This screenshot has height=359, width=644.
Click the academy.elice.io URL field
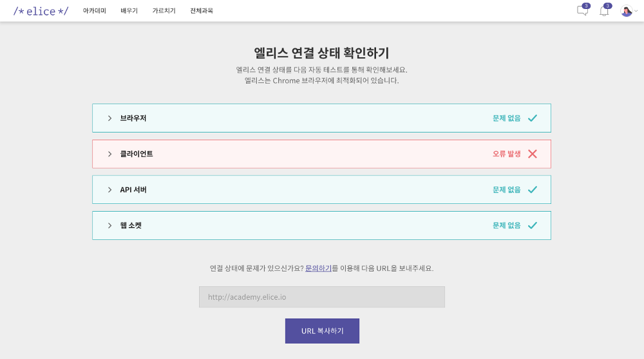(x=321, y=297)
